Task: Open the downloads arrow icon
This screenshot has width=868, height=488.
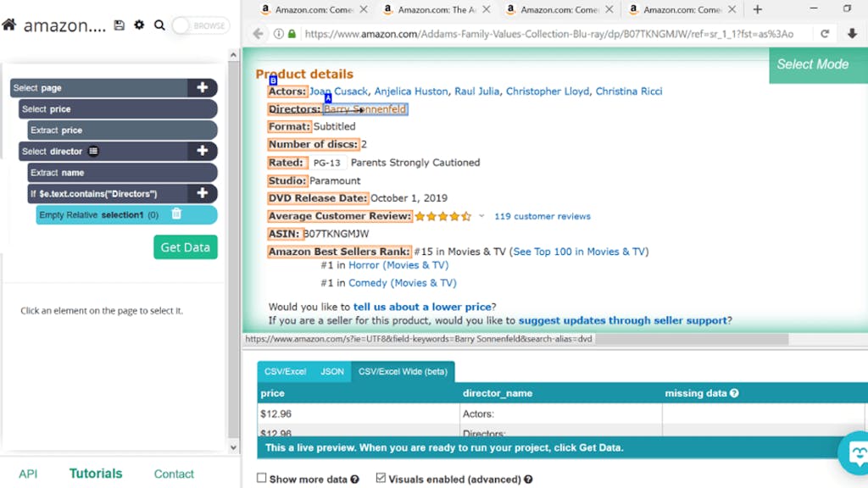Action: [x=852, y=34]
